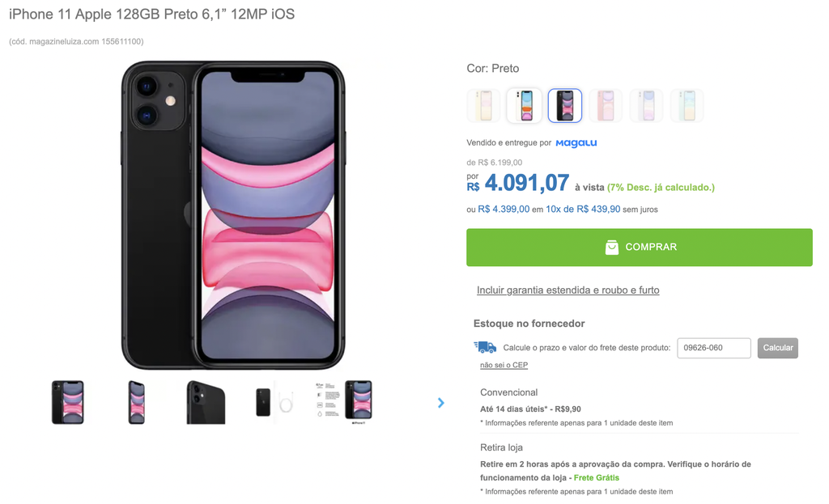The image size is (829, 504).
Task: Open the first thumbnail showing front and back
Action: [68, 403]
